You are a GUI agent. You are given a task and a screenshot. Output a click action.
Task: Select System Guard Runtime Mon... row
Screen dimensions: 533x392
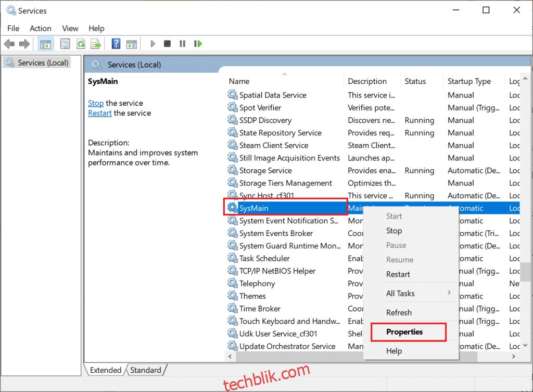coord(373,246)
